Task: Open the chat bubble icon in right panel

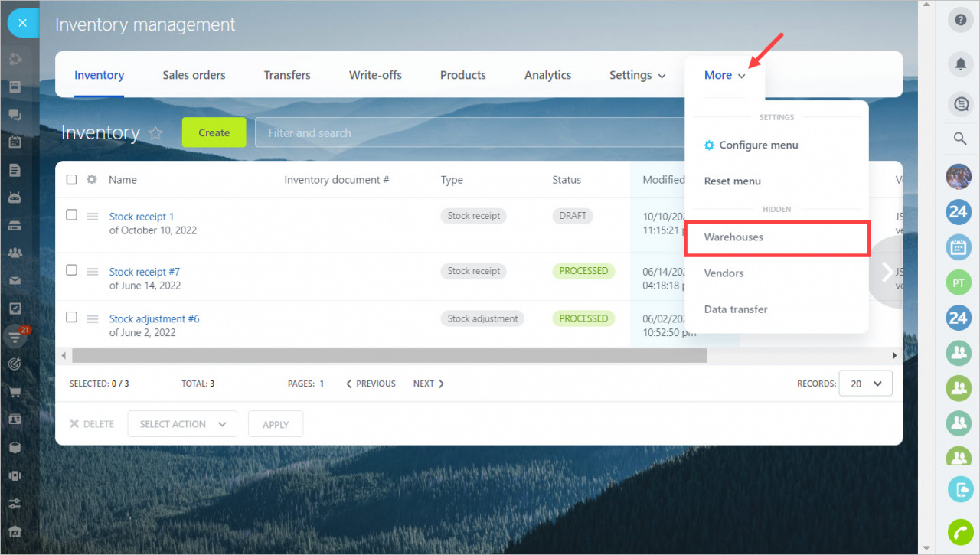Action: (960, 103)
